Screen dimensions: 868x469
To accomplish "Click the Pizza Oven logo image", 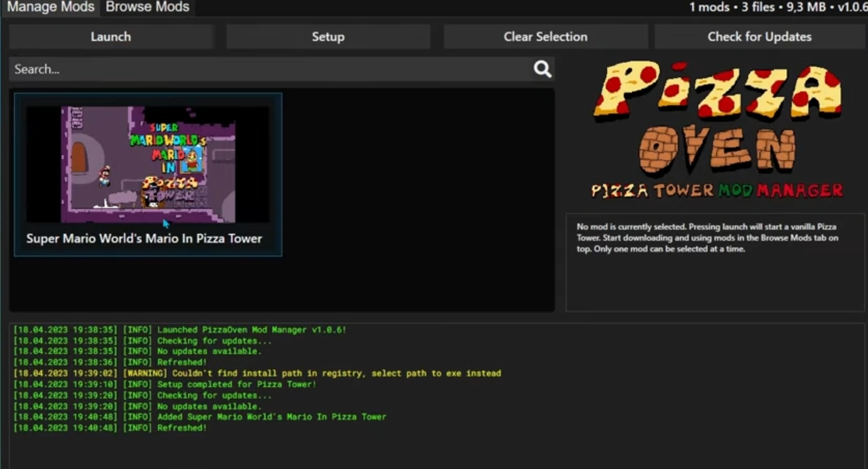I will (x=718, y=130).
